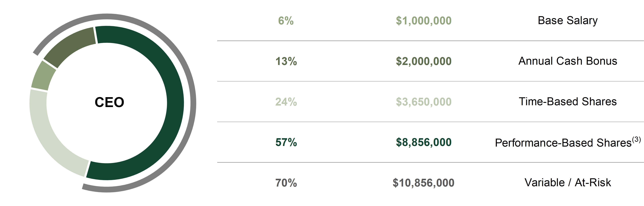Click the $1,000,000 amount

click(423, 21)
